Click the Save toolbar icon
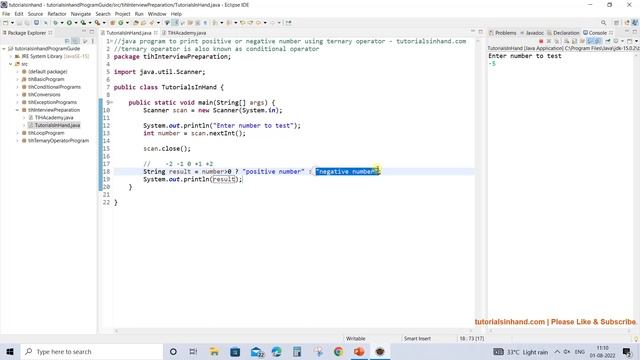The image size is (640, 360). tap(19, 23)
